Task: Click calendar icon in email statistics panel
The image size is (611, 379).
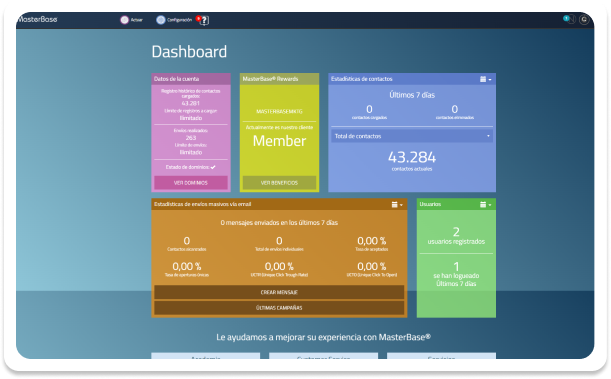Action: (x=394, y=204)
